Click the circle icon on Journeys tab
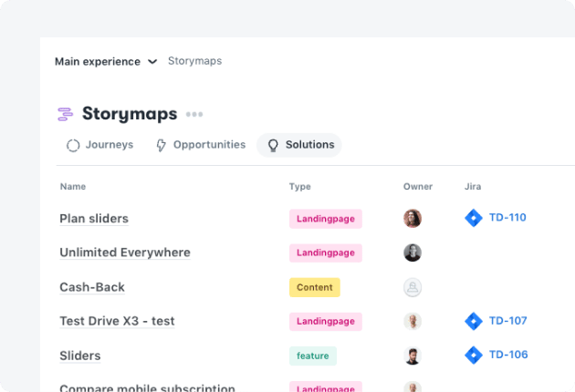575x392 pixels. 73,145
